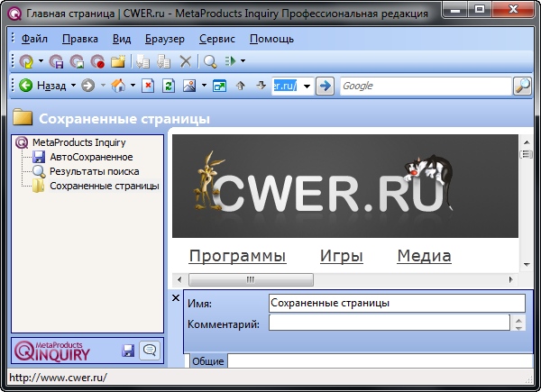Select АвтоСохраненное in the tree
The image size is (541, 392).
[x=90, y=157]
